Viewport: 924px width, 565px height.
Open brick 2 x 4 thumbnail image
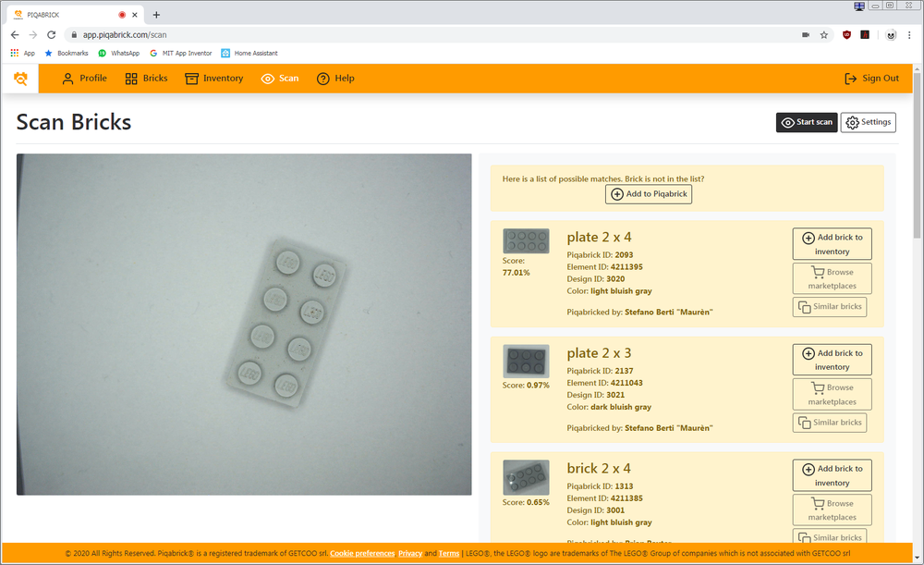pos(526,477)
